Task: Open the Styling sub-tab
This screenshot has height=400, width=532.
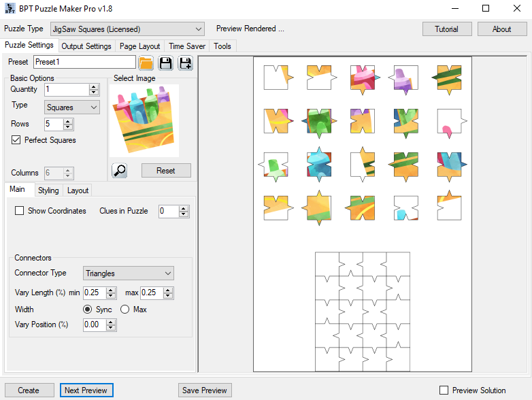Action: tap(48, 190)
